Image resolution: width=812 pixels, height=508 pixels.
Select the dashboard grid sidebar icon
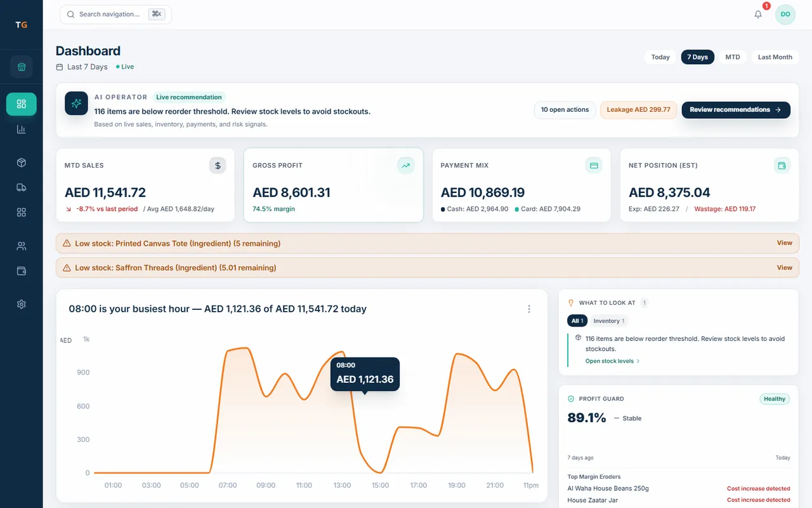tap(22, 104)
